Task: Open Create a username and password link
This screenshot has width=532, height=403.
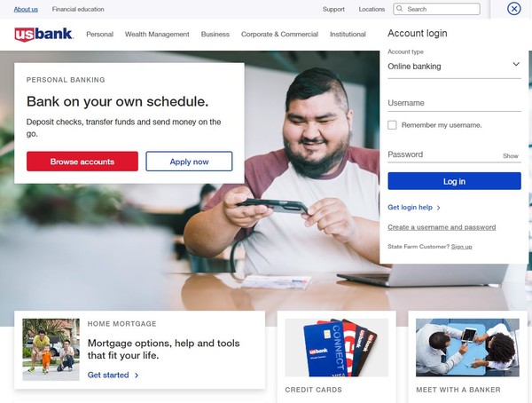Action: coord(442,227)
